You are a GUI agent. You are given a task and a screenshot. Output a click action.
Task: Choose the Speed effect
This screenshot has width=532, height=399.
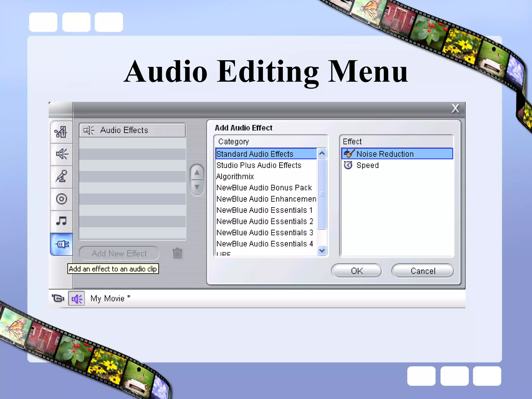(397, 165)
